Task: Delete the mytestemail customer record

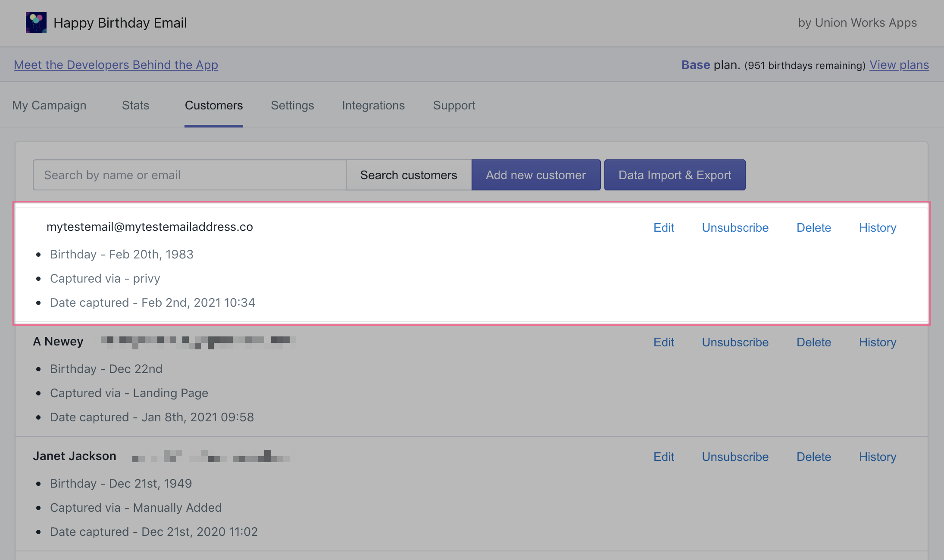Action: (813, 227)
